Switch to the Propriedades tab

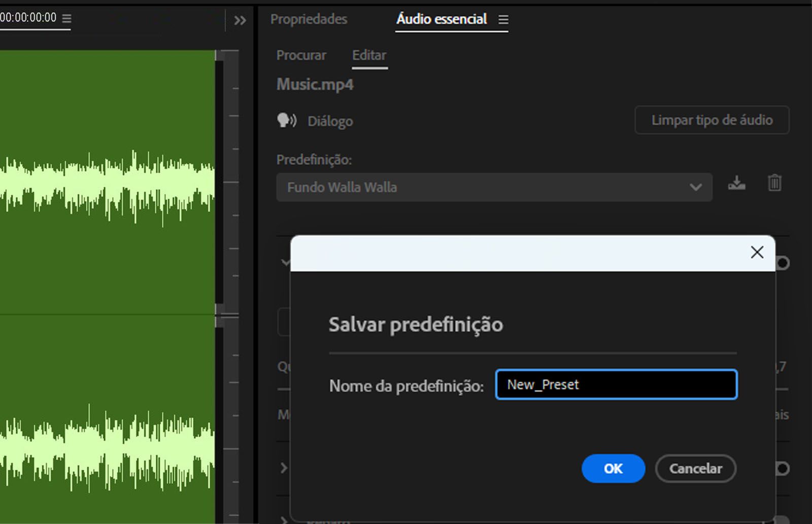[309, 19]
